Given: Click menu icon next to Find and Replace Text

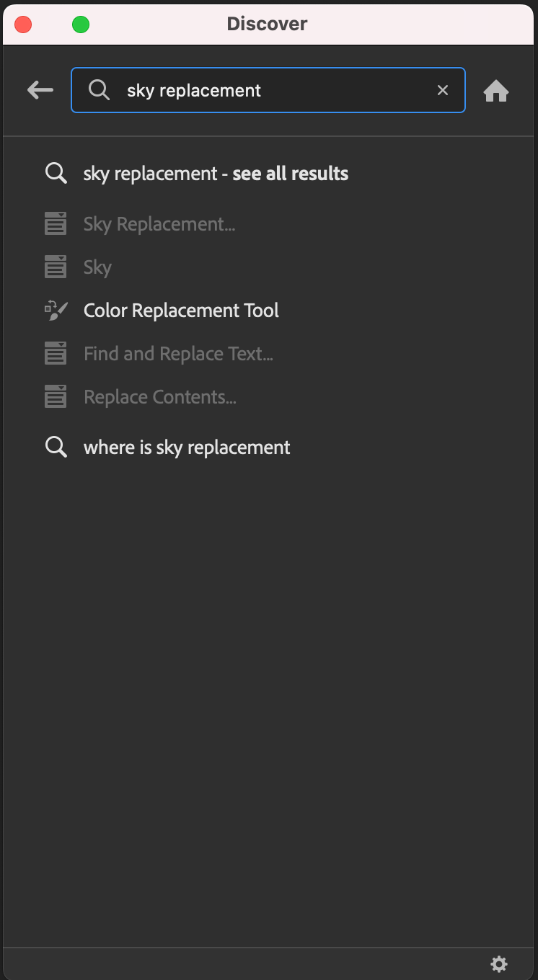Looking at the screenshot, I should point(56,354).
